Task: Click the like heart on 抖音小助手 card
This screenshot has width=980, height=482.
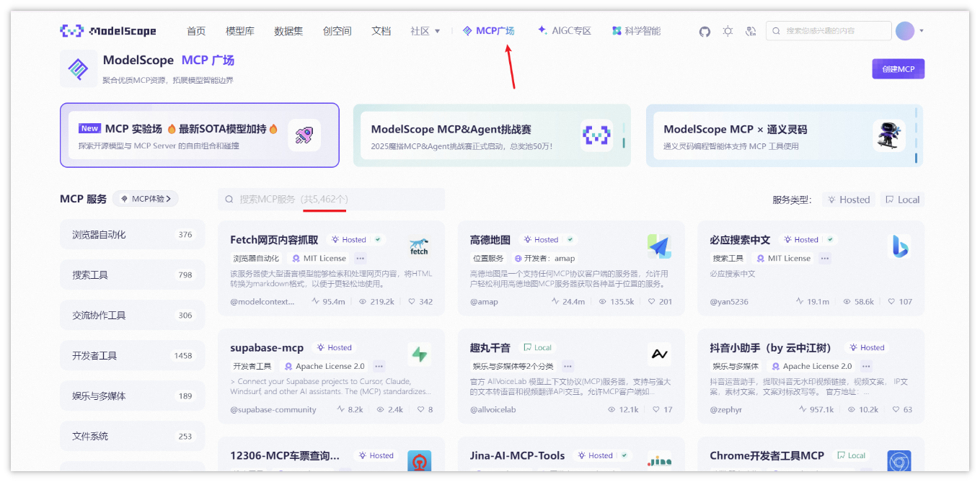Action: [x=896, y=409]
